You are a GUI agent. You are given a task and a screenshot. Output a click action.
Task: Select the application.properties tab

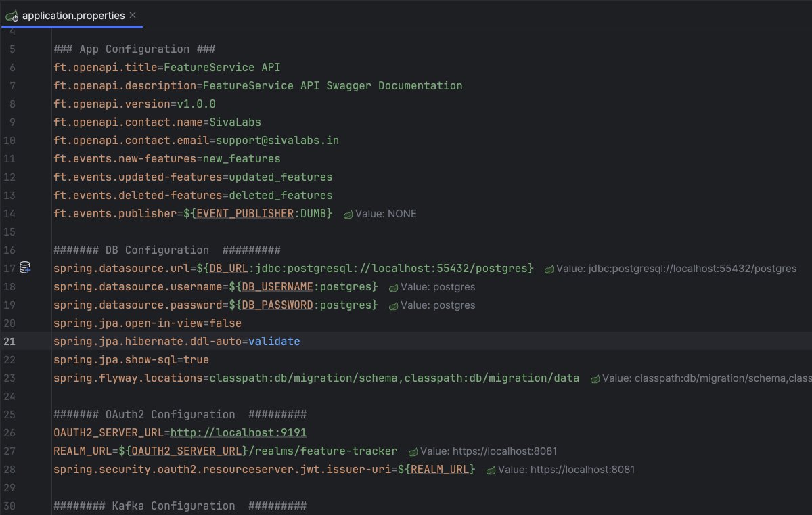(72, 15)
